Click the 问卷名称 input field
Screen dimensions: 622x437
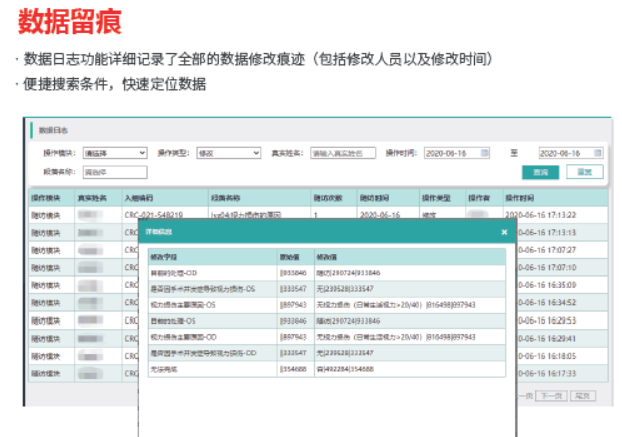click(x=115, y=172)
